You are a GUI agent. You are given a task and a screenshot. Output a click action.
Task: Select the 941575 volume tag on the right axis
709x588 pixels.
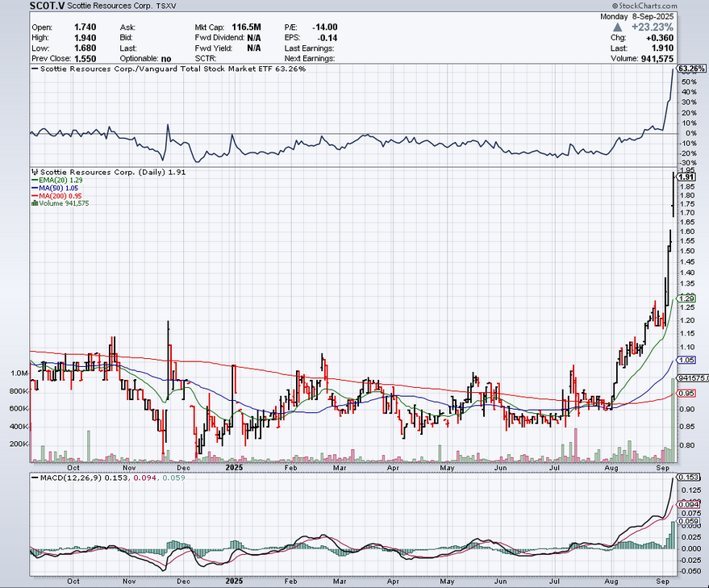point(693,377)
